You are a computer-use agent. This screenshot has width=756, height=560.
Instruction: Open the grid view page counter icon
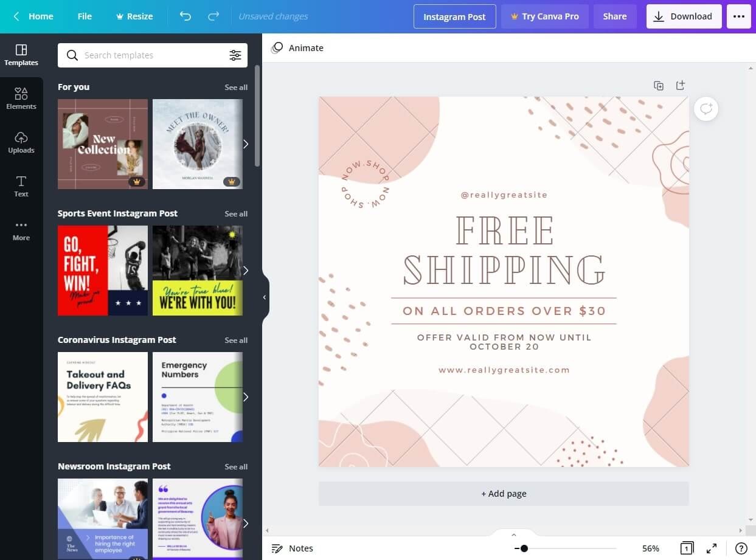(x=687, y=548)
